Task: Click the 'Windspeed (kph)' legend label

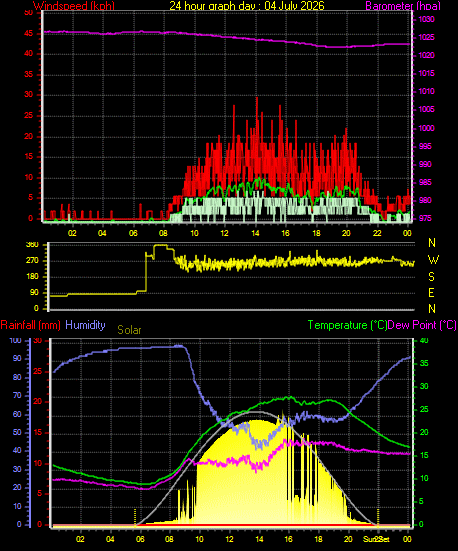Action: tap(74, 6)
